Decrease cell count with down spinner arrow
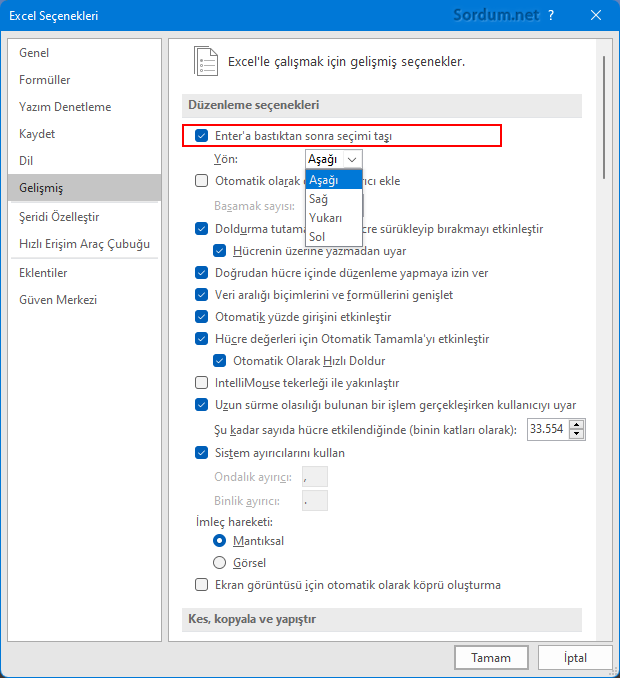620x678 pixels. pyautogui.click(x=577, y=434)
